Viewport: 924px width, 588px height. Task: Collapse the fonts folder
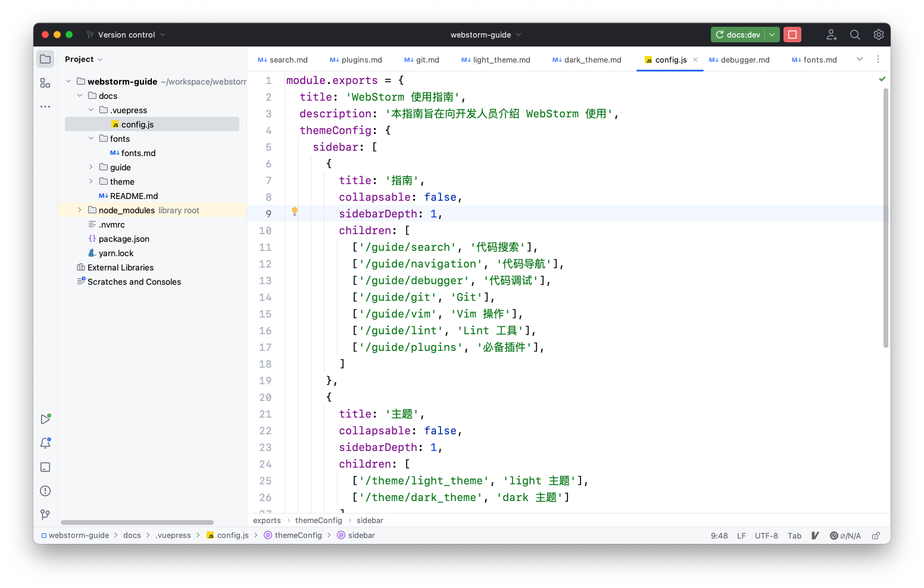click(x=91, y=138)
